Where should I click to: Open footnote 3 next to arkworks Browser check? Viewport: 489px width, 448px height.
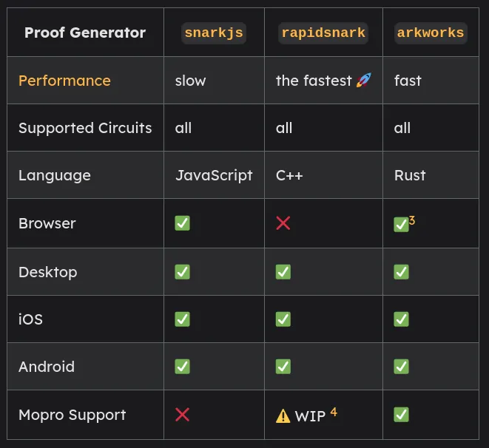pos(412,220)
